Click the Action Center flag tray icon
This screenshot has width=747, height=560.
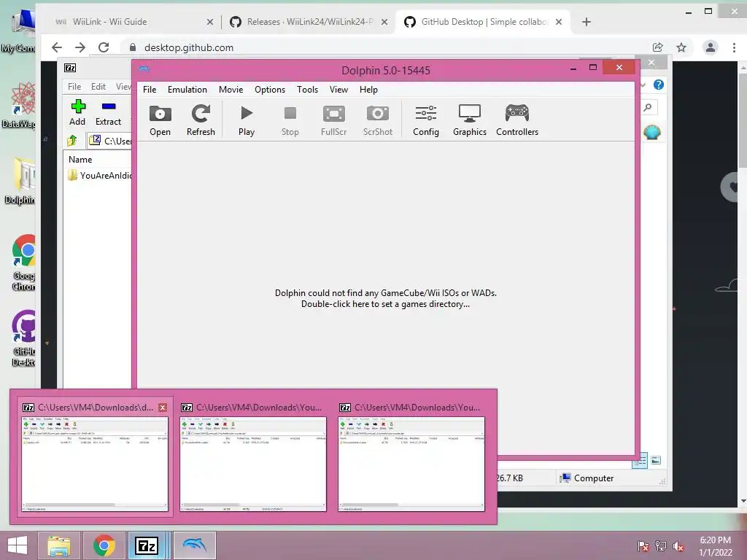643,546
